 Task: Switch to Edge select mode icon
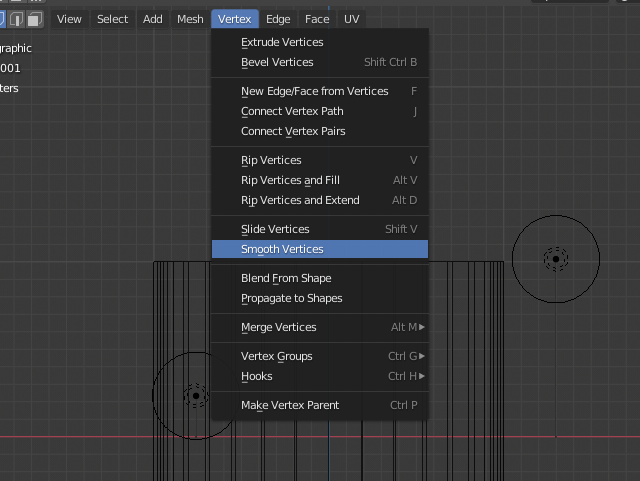click(17, 19)
